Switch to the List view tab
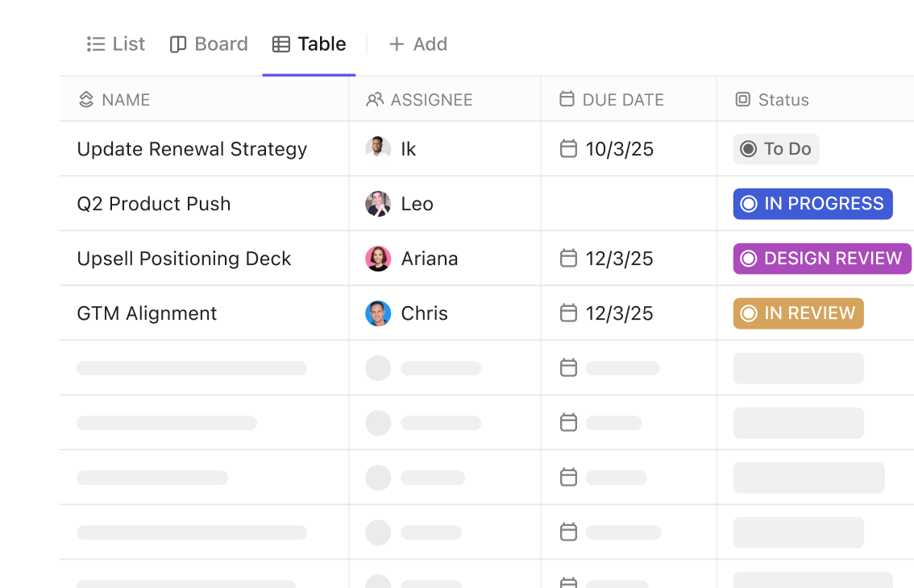This screenshot has width=914, height=588. point(116,44)
